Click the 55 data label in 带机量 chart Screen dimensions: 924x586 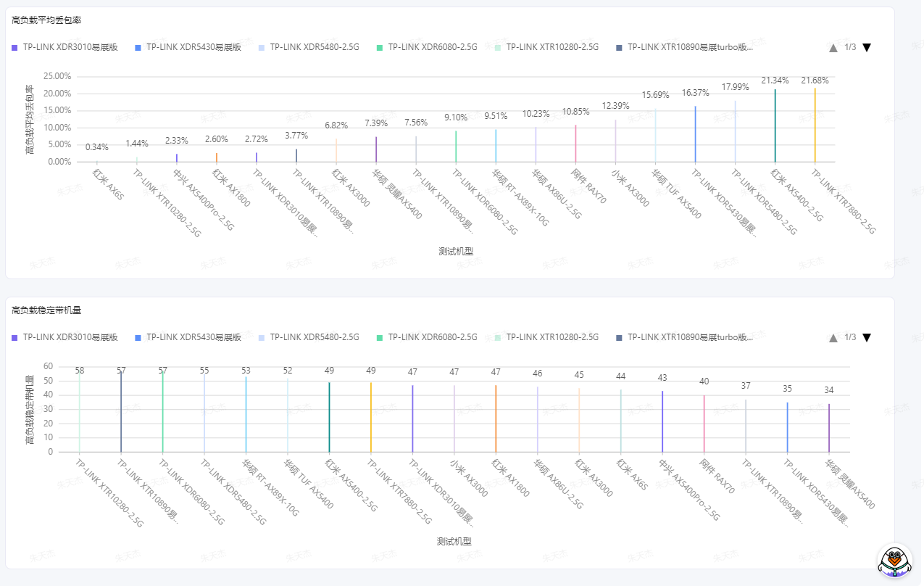(204, 371)
